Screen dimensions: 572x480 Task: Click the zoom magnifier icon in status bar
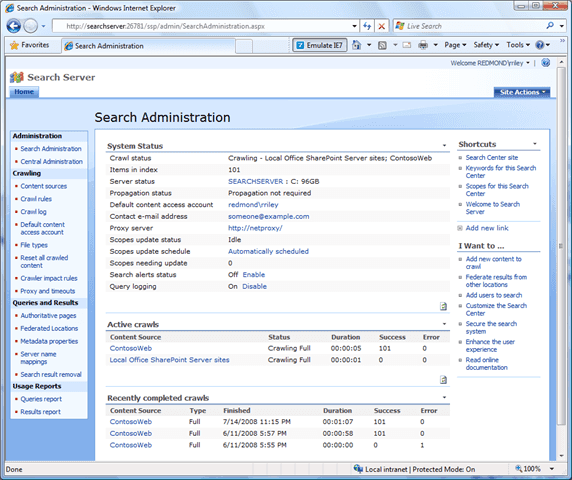pyautogui.click(x=519, y=468)
